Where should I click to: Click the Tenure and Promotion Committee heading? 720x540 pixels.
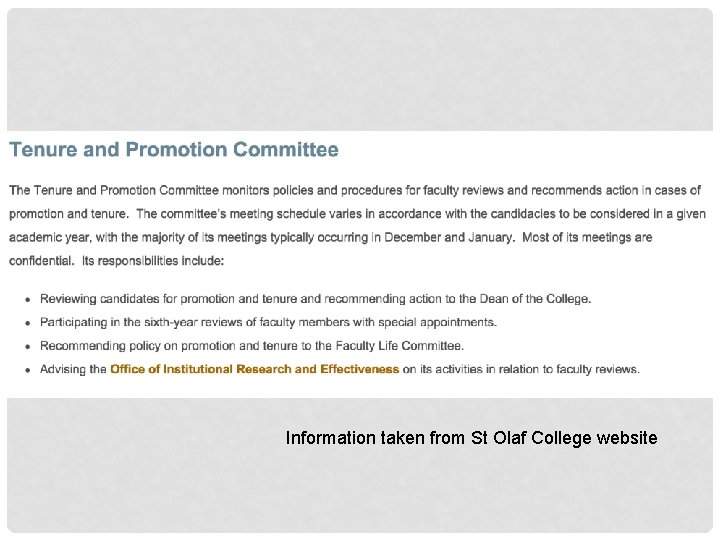pyautogui.click(x=174, y=150)
